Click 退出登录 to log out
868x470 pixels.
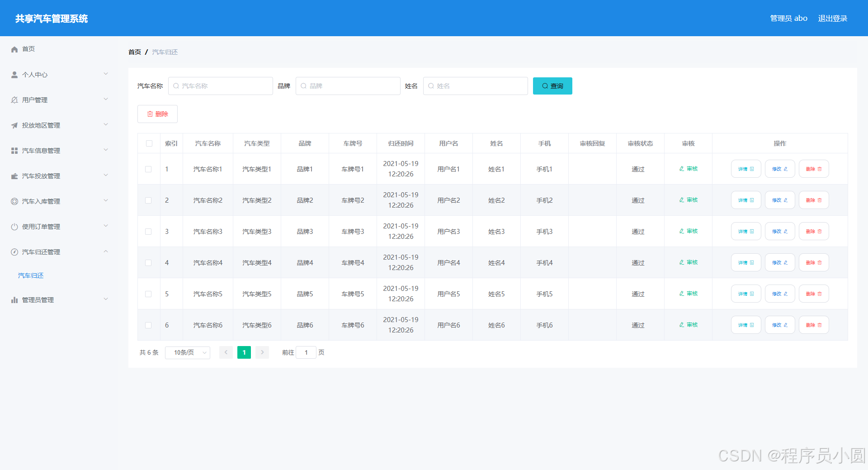833,18
